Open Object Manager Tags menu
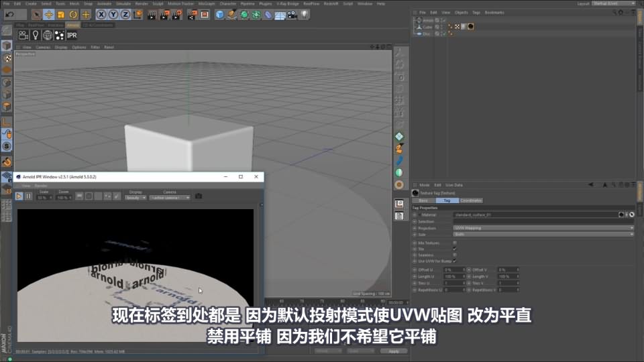The image size is (644, 362). pyautogui.click(x=476, y=13)
